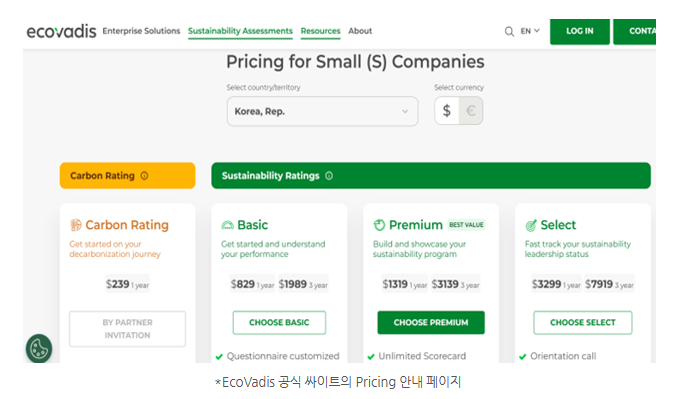Click CHOOSE SELECT button

point(583,322)
